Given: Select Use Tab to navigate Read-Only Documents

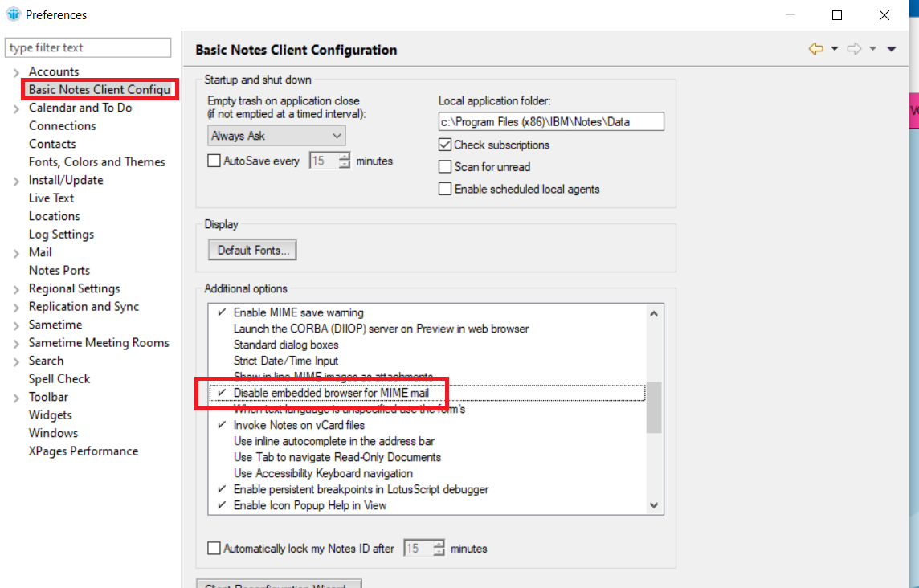Looking at the screenshot, I should 337,457.
